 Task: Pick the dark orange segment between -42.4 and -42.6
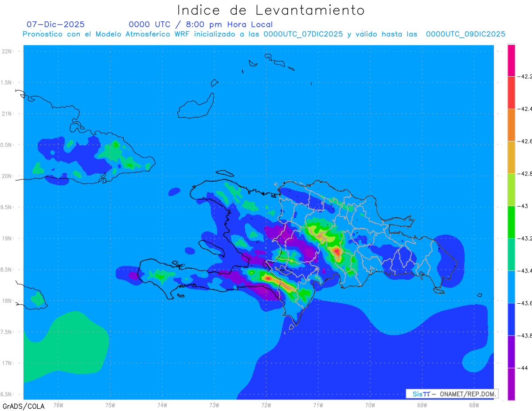click(511, 125)
